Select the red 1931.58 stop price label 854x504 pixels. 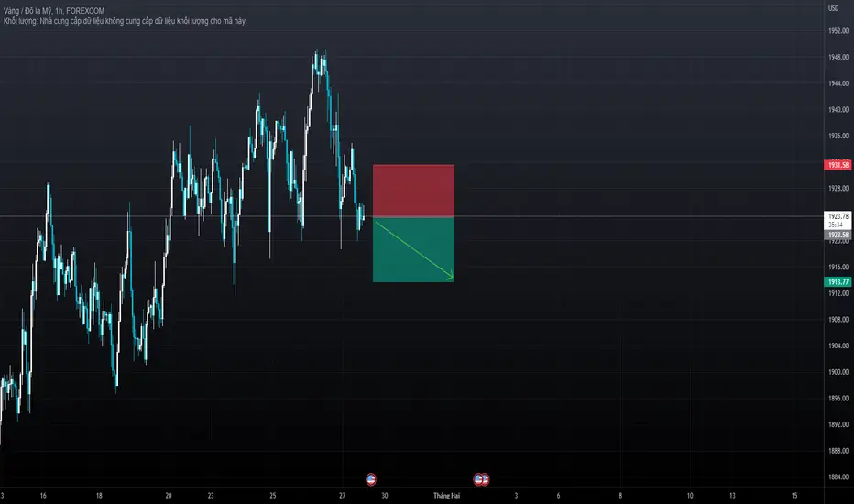pos(838,165)
